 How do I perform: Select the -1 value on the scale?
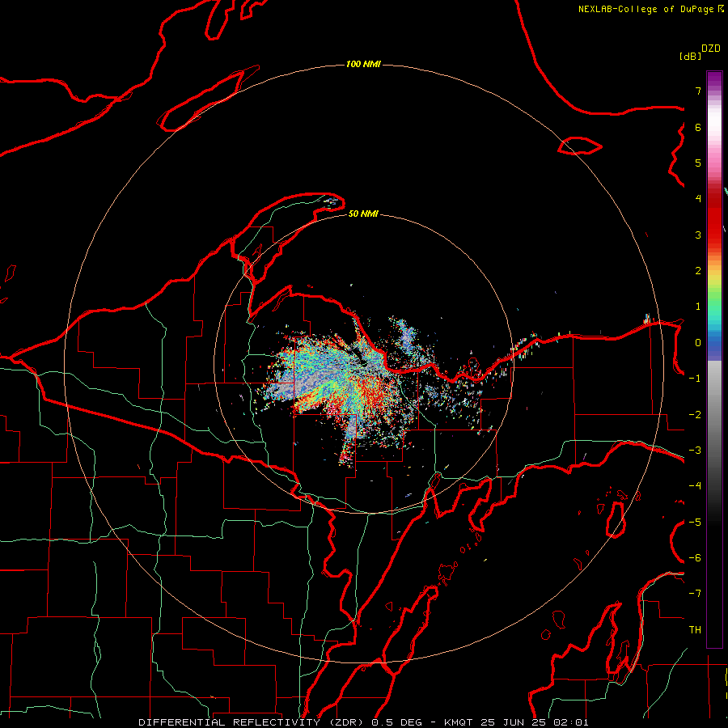(695, 379)
